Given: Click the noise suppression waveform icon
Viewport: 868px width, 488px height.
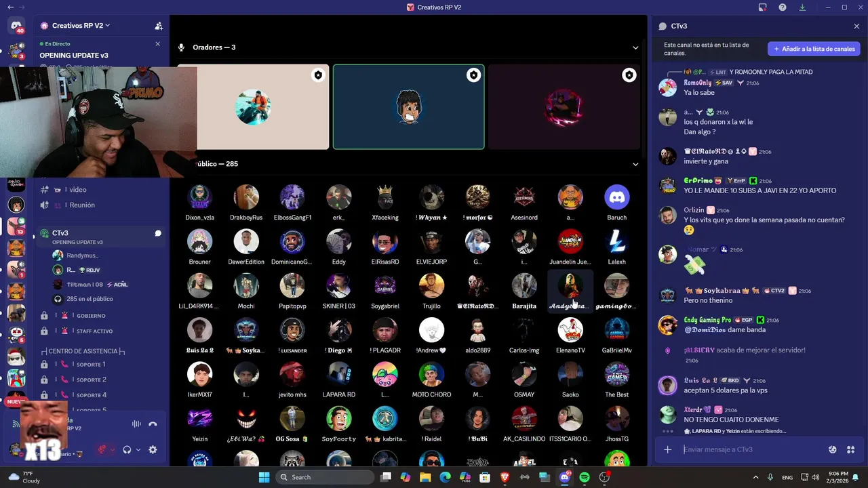Looking at the screenshot, I should tap(136, 424).
